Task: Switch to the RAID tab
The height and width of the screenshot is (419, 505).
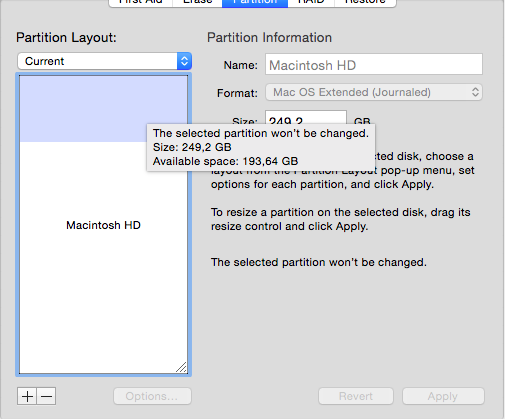Action: pyautogui.click(x=311, y=3)
